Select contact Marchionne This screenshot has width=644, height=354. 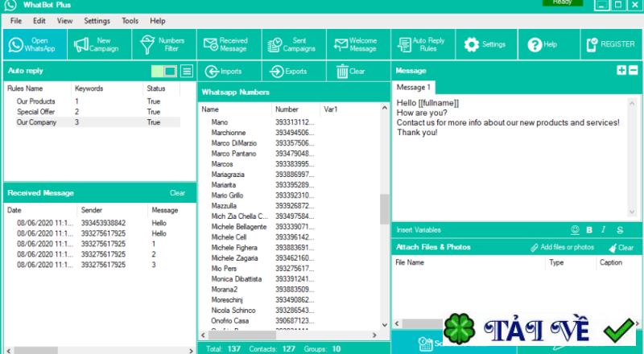point(229,133)
